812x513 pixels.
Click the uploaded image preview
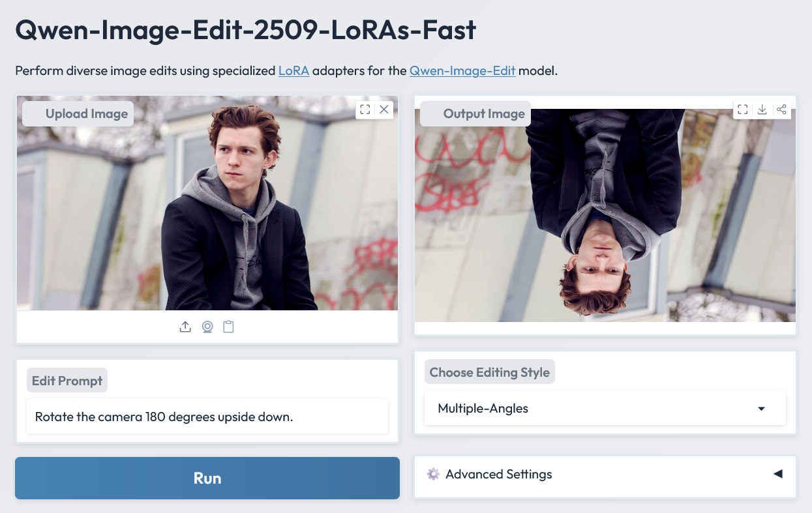207,215
